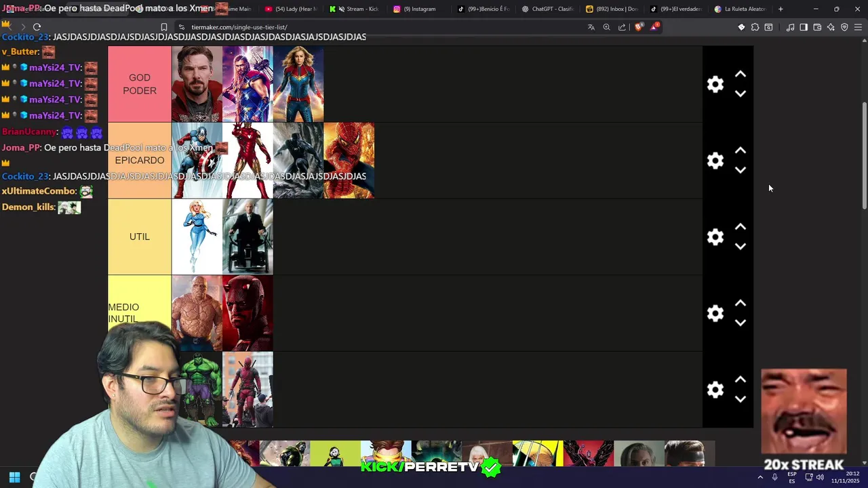Move GOD PODER tier down with arrow
This screenshot has width=868, height=488.
click(741, 94)
